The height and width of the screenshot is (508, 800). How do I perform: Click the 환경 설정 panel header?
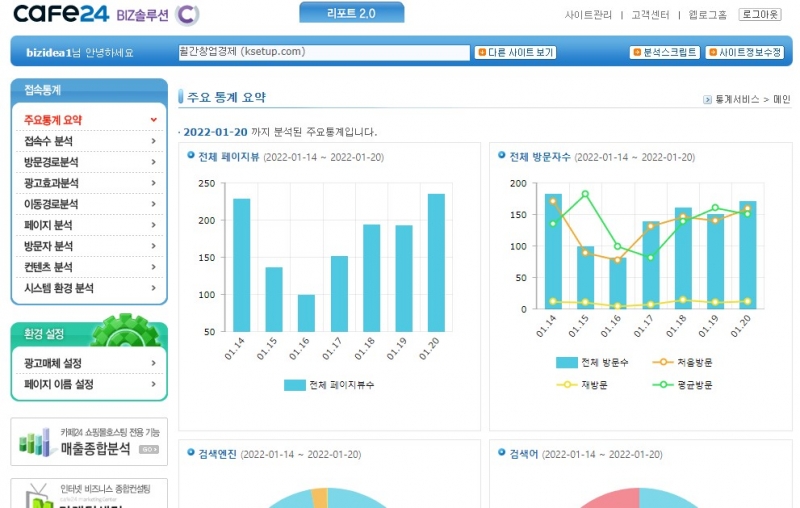pos(89,334)
